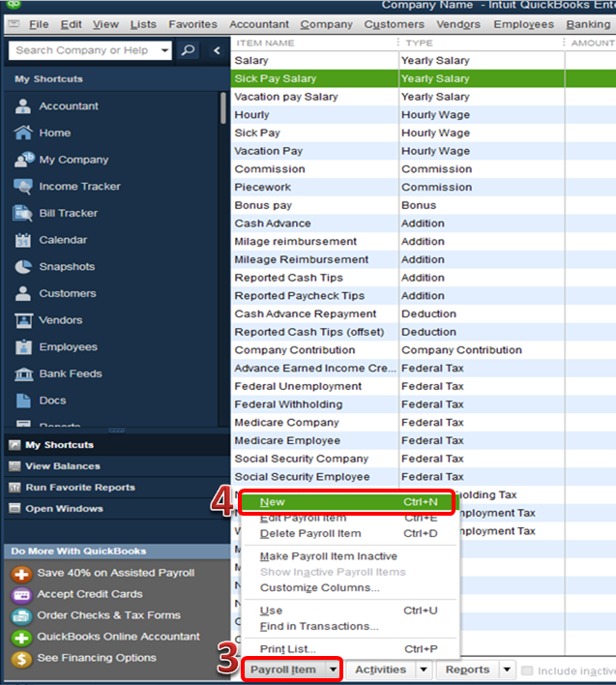Click the Run Favorite Reports link
This screenshot has width=616, height=685.
pos(80,488)
